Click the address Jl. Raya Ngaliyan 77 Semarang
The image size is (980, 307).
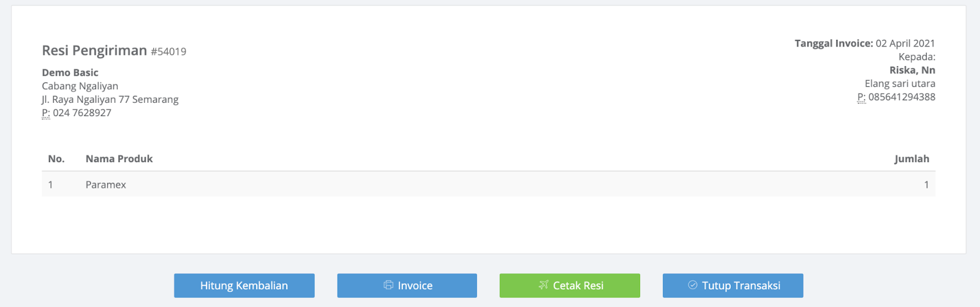coord(110,100)
